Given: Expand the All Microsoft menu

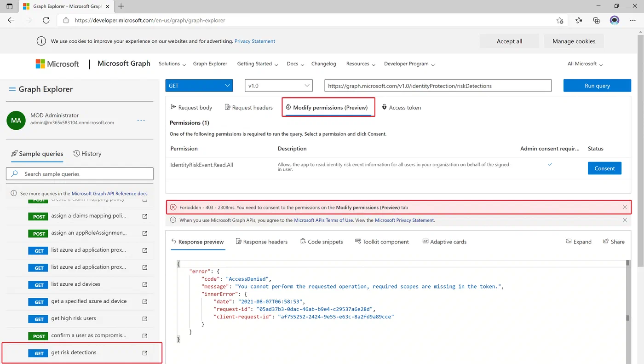Looking at the screenshot, I should (x=585, y=64).
